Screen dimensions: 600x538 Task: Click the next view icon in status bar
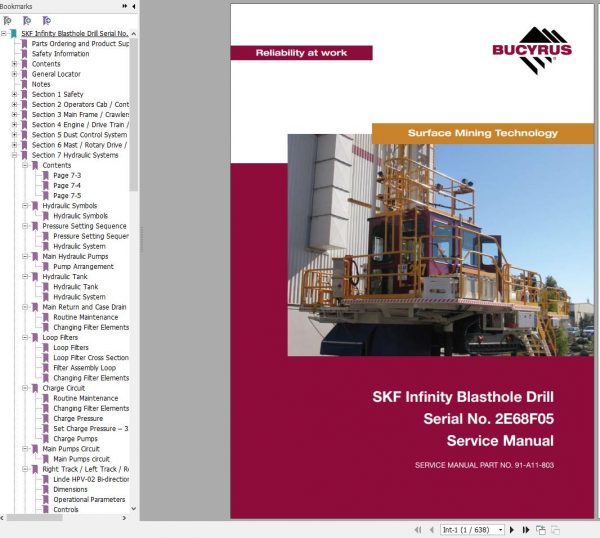pos(555,530)
